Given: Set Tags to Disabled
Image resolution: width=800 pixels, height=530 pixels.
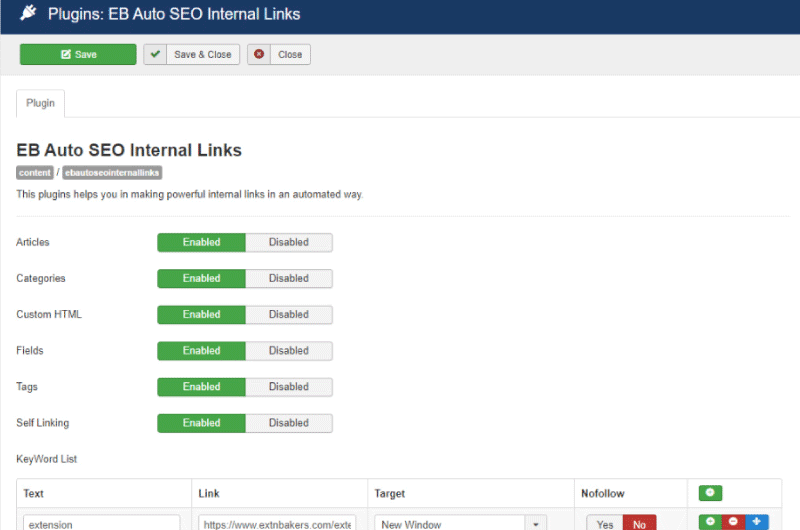Looking at the screenshot, I should [289, 387].
